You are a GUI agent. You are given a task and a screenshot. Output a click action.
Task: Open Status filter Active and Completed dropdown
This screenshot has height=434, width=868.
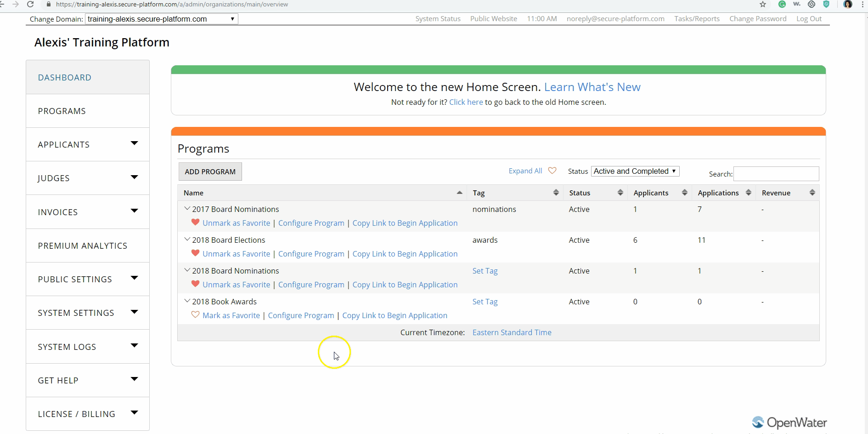click(635, 171)
